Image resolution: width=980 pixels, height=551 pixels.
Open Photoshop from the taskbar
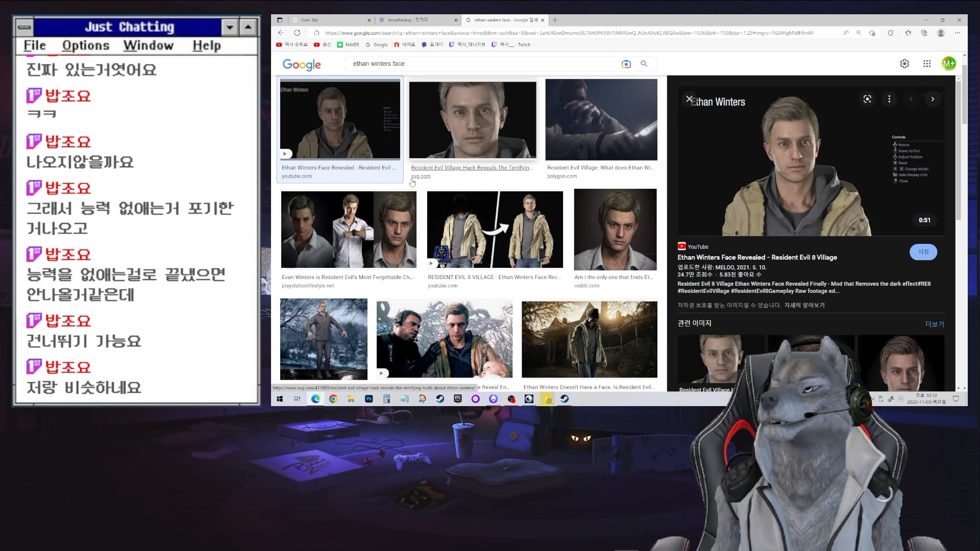(x=369, y=399)
